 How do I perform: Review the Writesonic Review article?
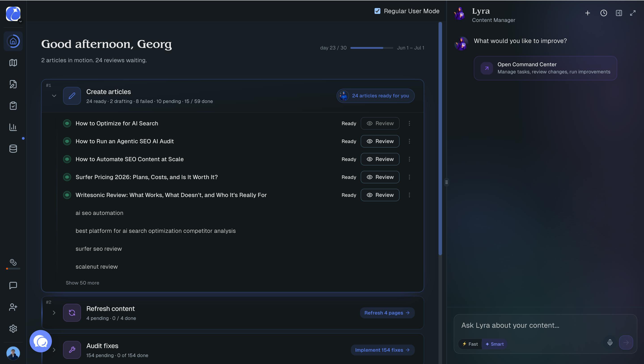(380, 195)
